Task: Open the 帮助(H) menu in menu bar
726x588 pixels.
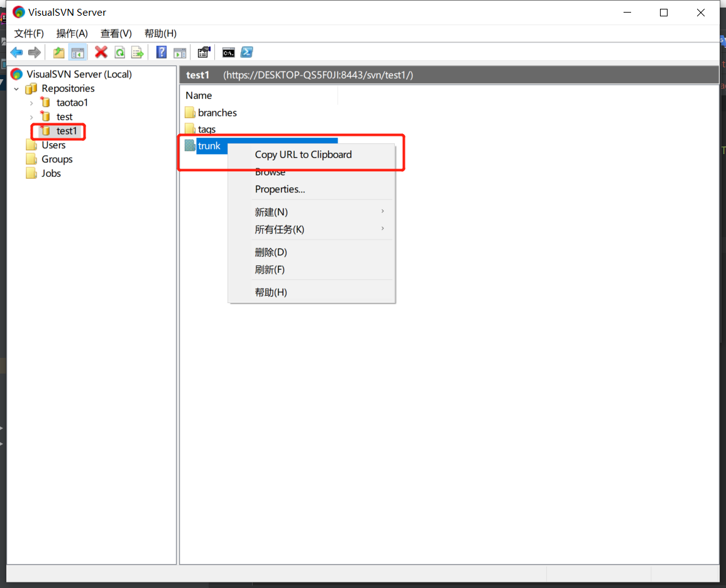Action: tap(160, 33)
